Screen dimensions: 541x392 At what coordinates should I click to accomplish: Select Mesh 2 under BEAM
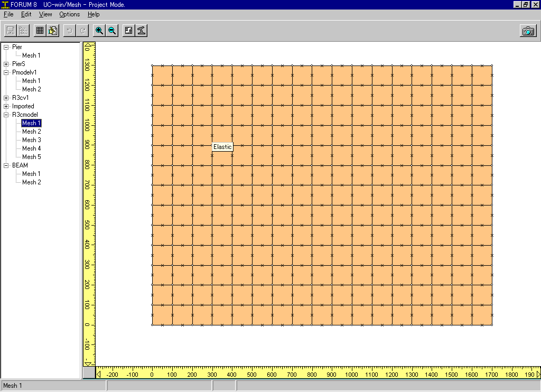(x=31, y=182)
